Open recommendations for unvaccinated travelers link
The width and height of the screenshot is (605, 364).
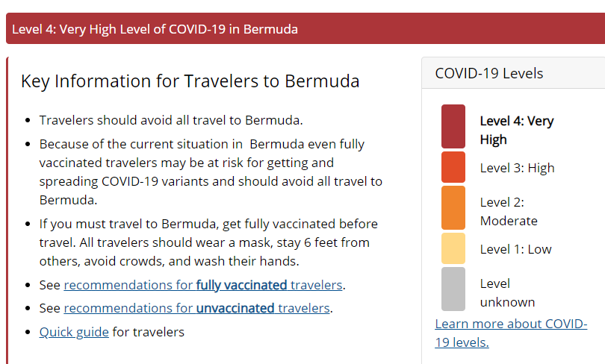click(x=197, y=308)
